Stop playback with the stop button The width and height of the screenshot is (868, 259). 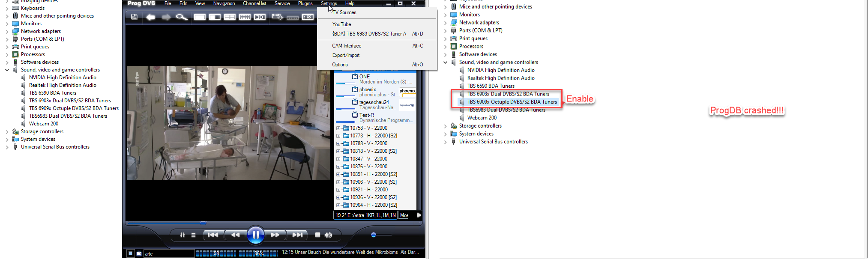click(x=317, y=235)
